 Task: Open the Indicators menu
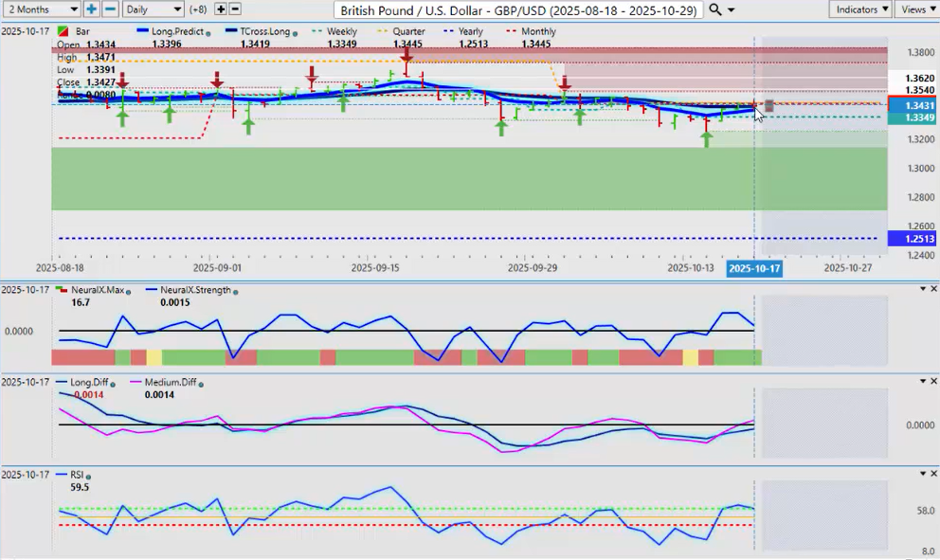tap(860, 9)
